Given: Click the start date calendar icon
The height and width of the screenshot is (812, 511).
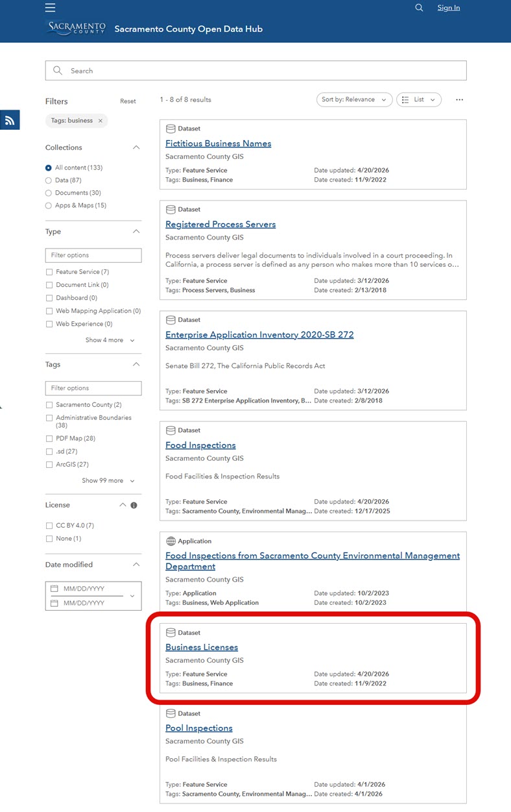Looking at the screenshot, I should coord(54,589).
